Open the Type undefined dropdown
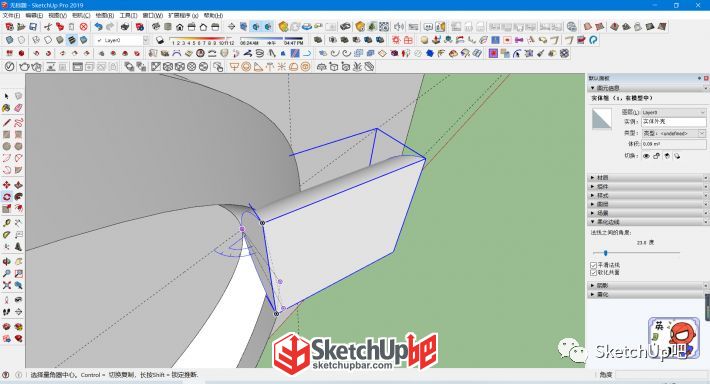The image size is (710, 384). (674, 133)
